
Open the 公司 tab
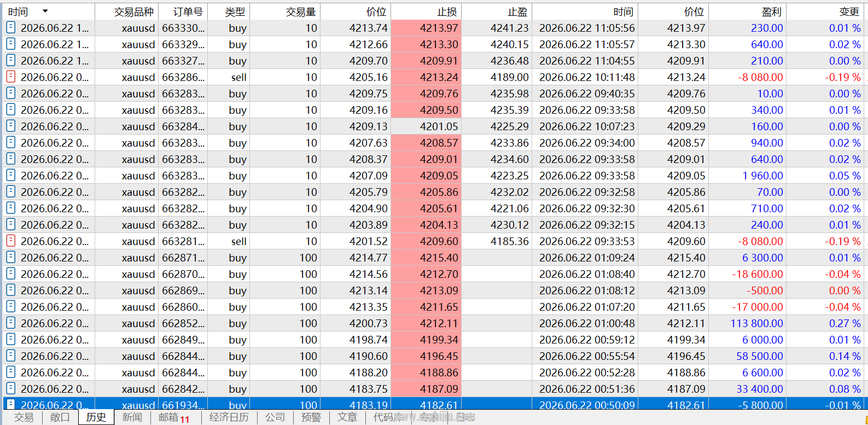coord(275,417)
